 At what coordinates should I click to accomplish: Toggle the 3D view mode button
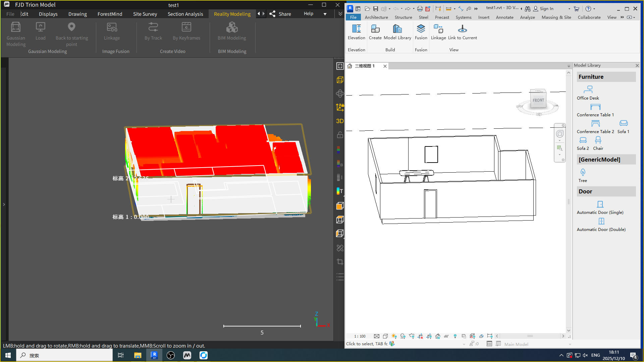pos(340,121)
